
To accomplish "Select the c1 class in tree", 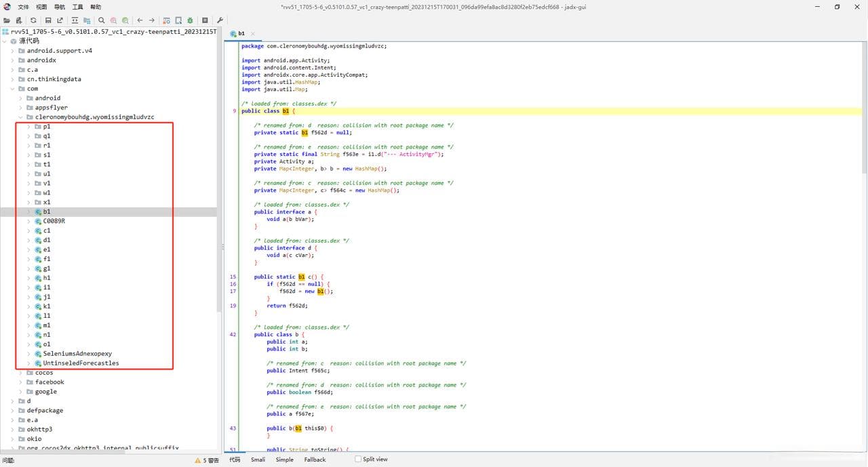I will pos(47,230).
